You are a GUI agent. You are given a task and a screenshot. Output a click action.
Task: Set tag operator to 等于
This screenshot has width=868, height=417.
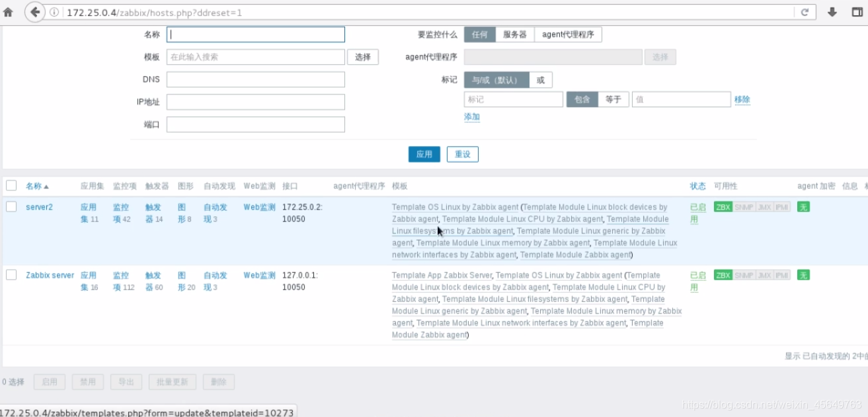pos(613,100)
